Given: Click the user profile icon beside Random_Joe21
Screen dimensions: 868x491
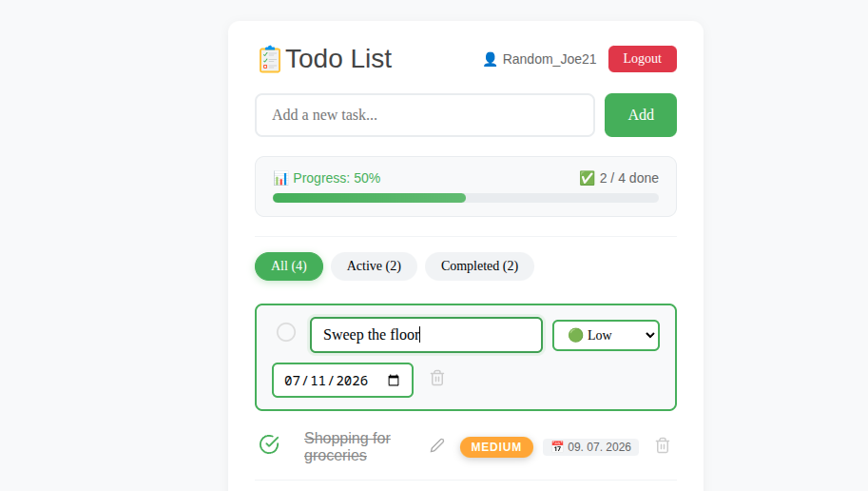Looking at the screenshot, I should pos(490,59).
